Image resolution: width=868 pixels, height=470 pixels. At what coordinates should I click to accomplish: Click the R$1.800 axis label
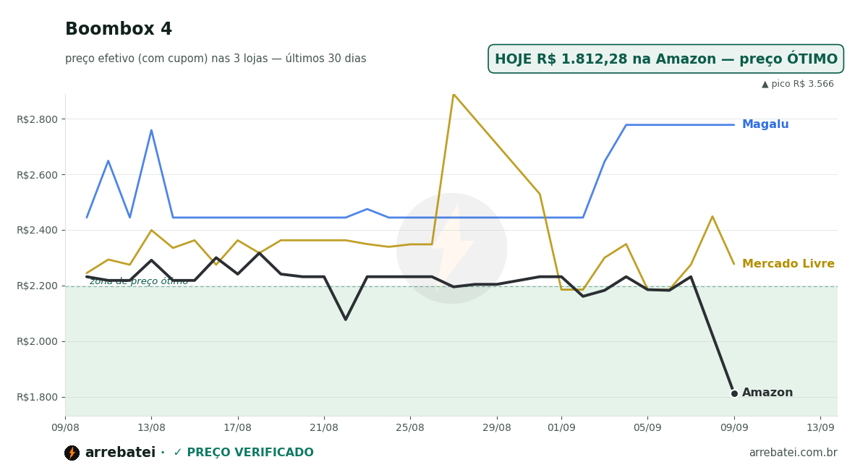pyautogui.click(x=37, y=397)
